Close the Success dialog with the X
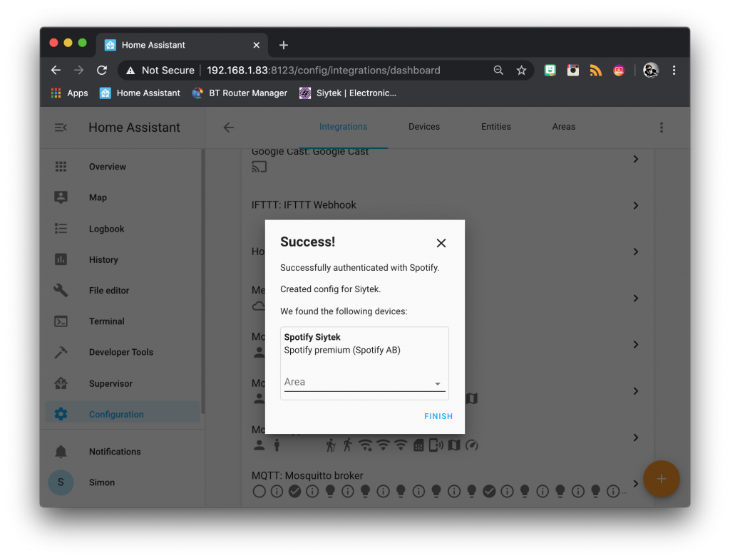The image size is (730, 560). click(441, 243)
